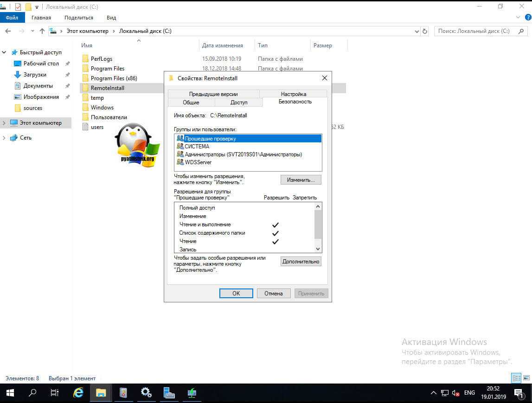Open the Task View taskbar icon

55,393
